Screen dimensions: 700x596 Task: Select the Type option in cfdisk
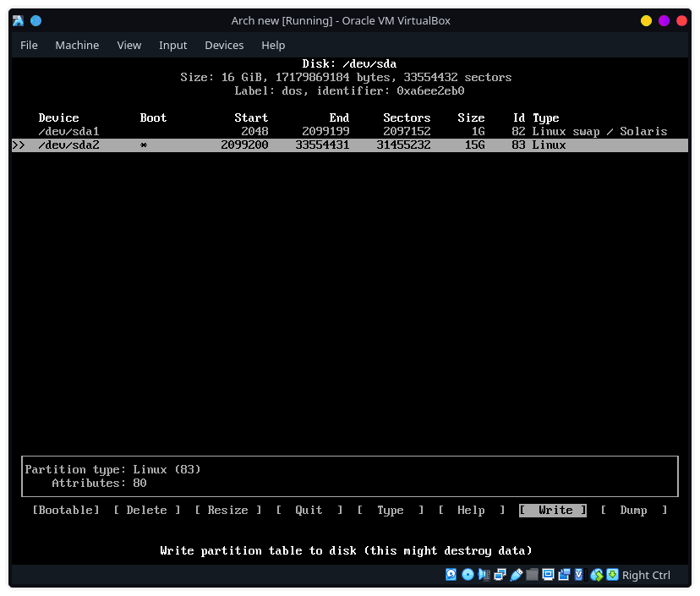pos(391,510)
